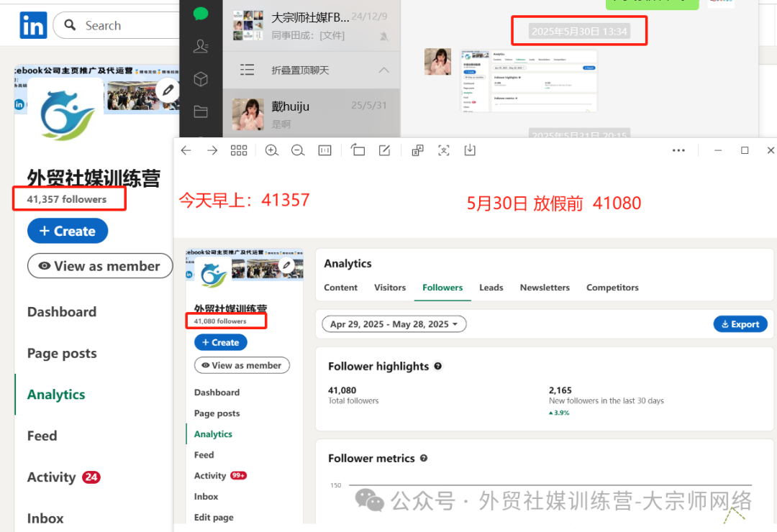777x532 pixels.
Task: Click Follower highlights help icon
Action: pyautogui.click(x=438, y=366)
